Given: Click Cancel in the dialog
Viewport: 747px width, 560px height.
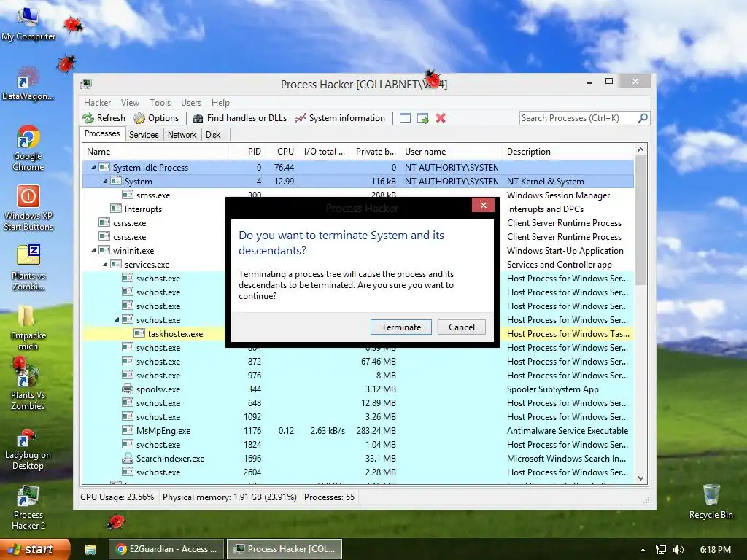Looking at the screenshot, I should (x=462, y=327).
